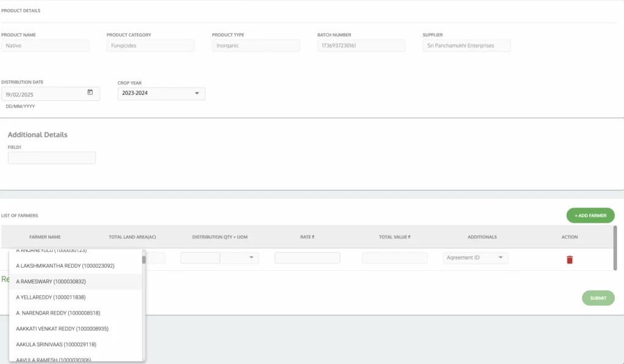Click the farmer dropdown list scrollbar thumb

(x=144, y=259)
